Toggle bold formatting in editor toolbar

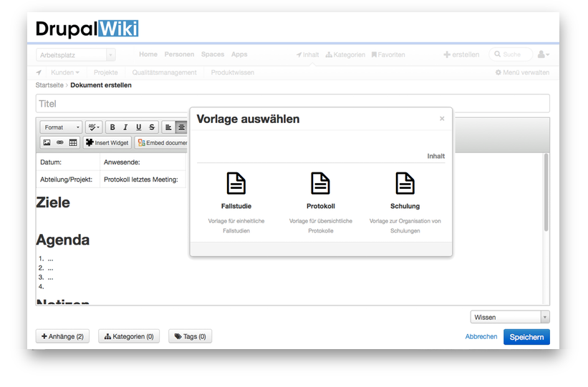(x=112, y=127)
